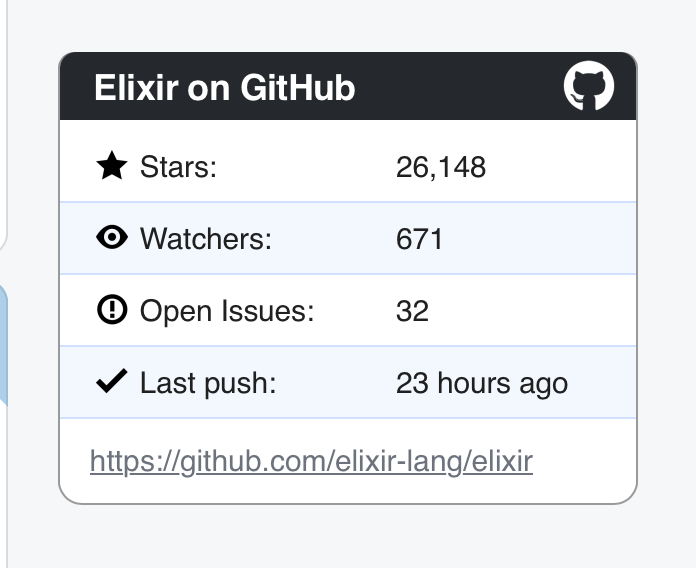
Task: Click the 26,148 stars count
Action: pyautogui.click(x=440, y=167)
